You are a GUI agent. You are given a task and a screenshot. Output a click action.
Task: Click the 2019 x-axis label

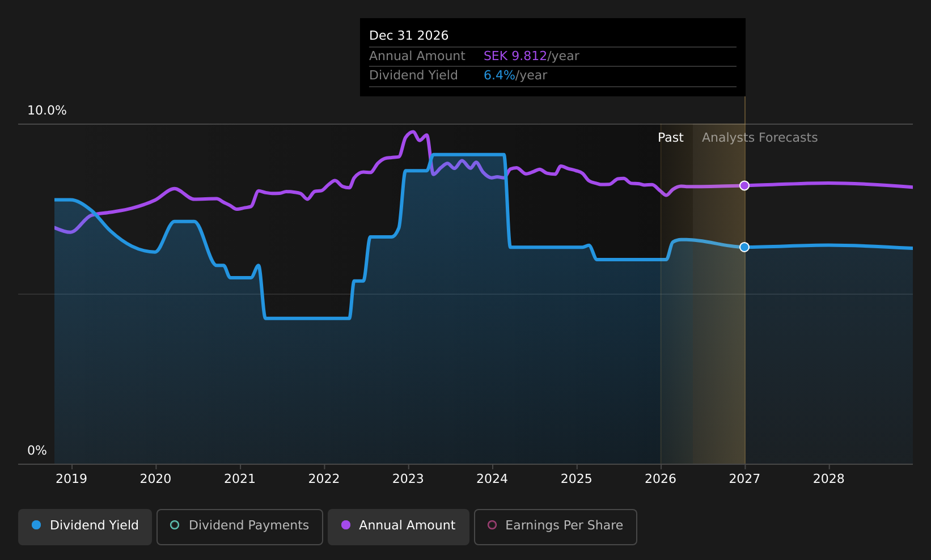[x=71, y=479]
